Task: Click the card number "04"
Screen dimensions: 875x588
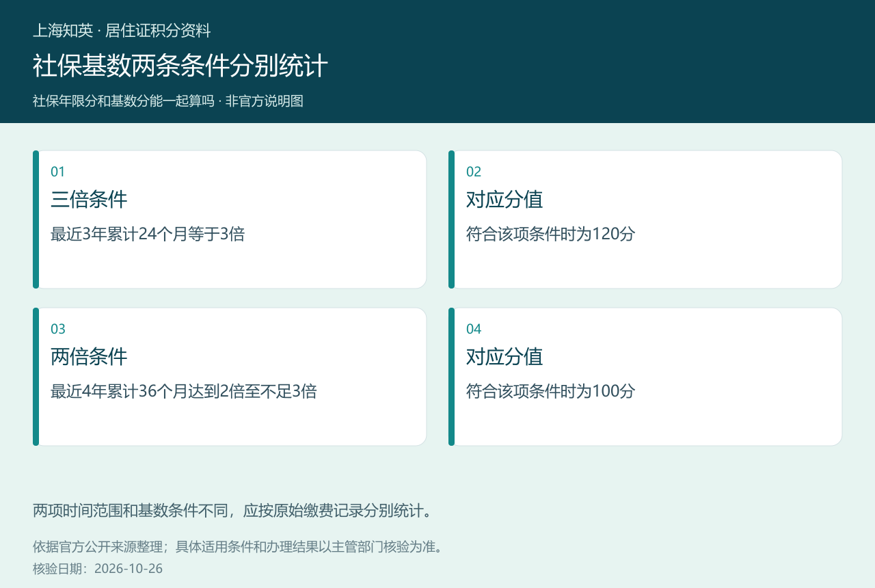Action: [474, 329]
